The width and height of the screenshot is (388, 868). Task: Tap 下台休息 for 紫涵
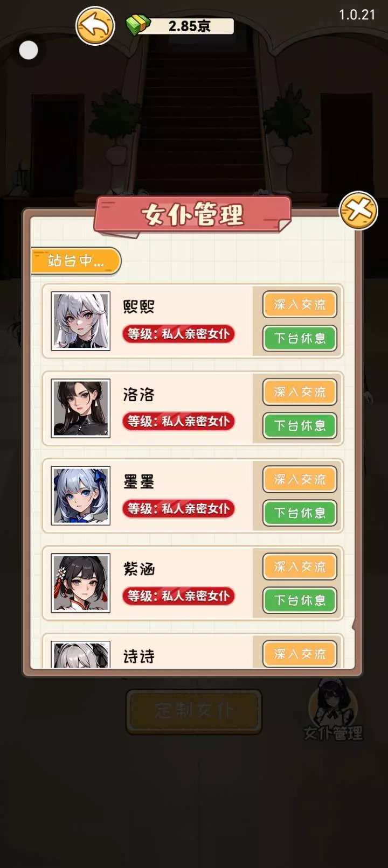pos(300,600)
